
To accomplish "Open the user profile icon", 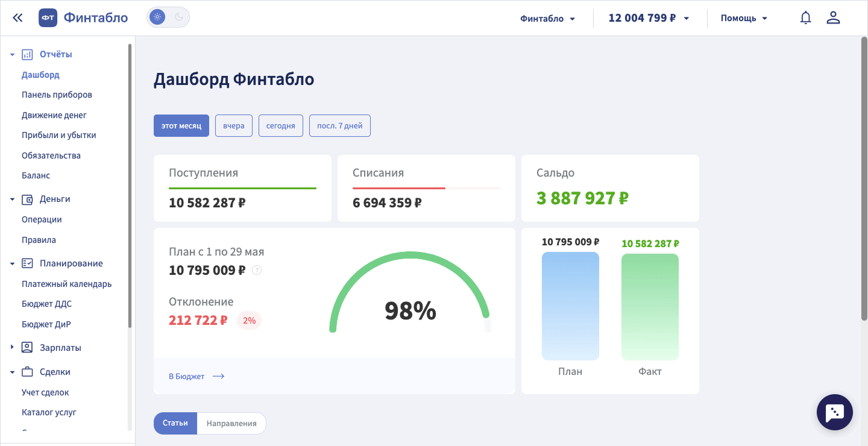I will pyautogui.click(x=833, y=18).
